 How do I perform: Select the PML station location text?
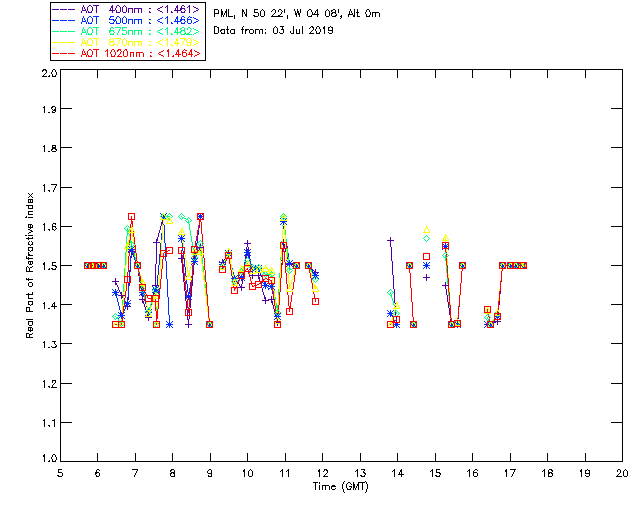click(x=297, y=14)
